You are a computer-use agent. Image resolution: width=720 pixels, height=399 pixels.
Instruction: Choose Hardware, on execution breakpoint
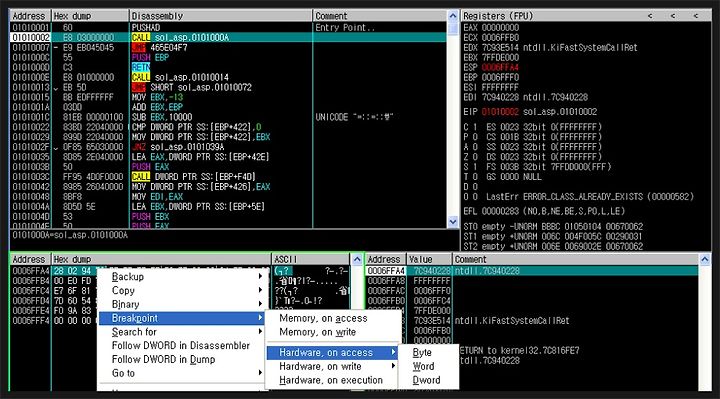pyautogui.click(x=332, y=380)
